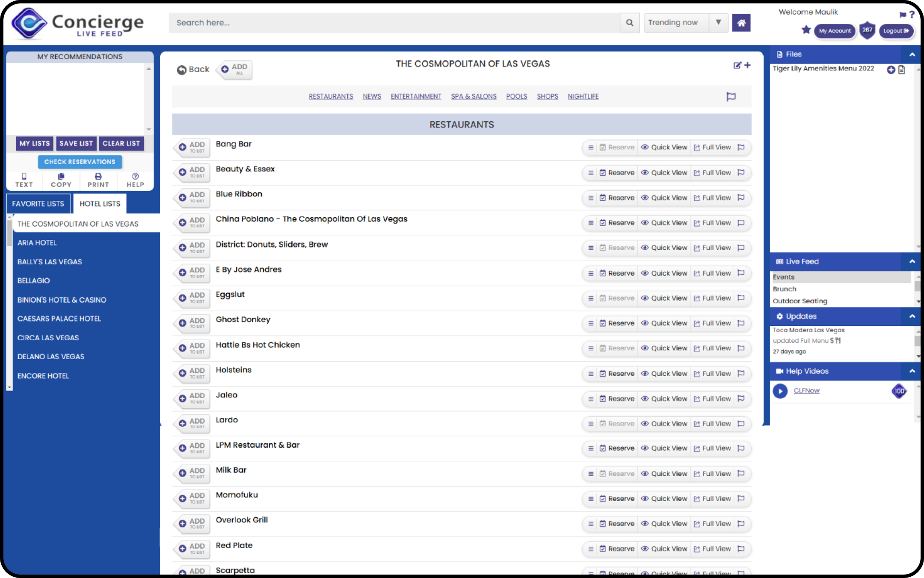Click Clear List button
This screenshot has height=578, width=924.
click(121, 144)
